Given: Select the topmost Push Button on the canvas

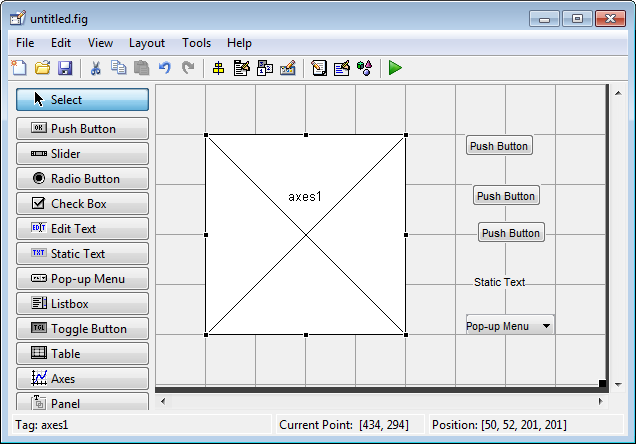Looking at the screenshot, I should click(x=499, y=146).
